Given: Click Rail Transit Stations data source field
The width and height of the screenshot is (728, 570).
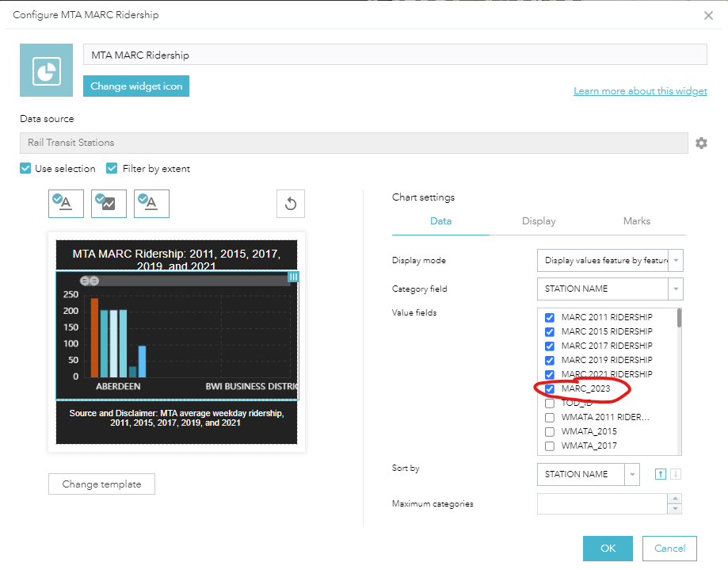Looking at the screenshot, I should click(x=354, y=143).
